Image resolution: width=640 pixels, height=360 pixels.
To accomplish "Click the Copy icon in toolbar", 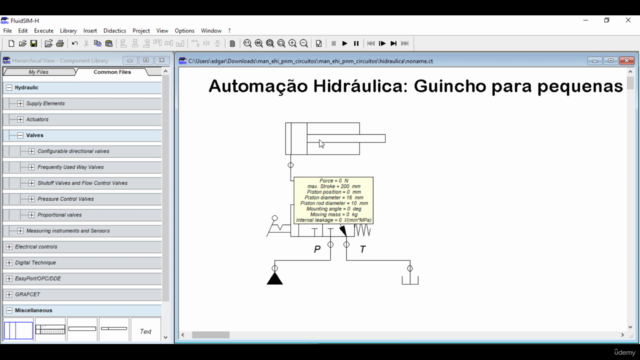I will click(x=97, y=43).
